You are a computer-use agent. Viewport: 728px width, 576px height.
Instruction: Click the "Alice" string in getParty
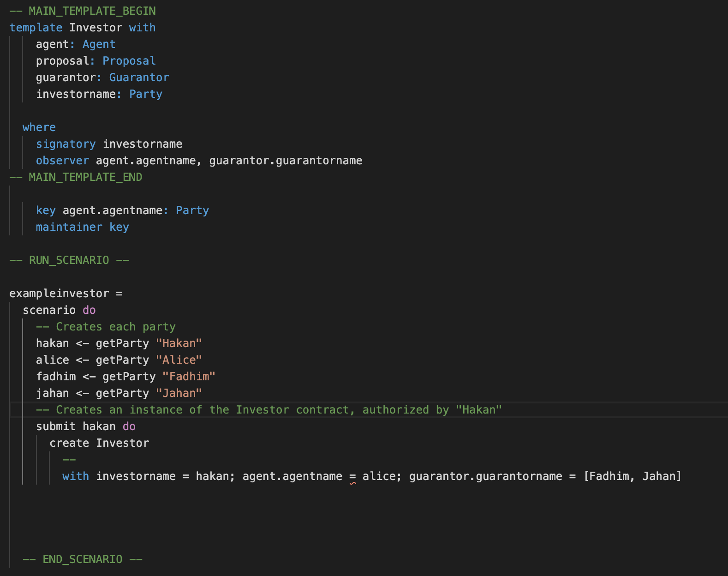pos(179,360)
